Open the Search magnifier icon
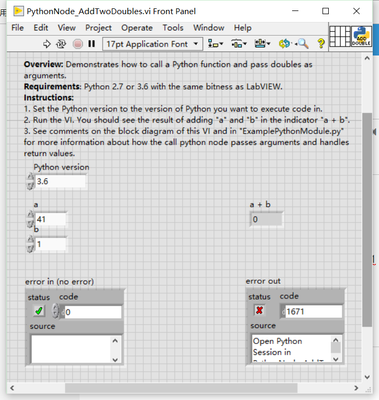Image resolution: width=379 pixels, height=400 pixels. point(303,44)
